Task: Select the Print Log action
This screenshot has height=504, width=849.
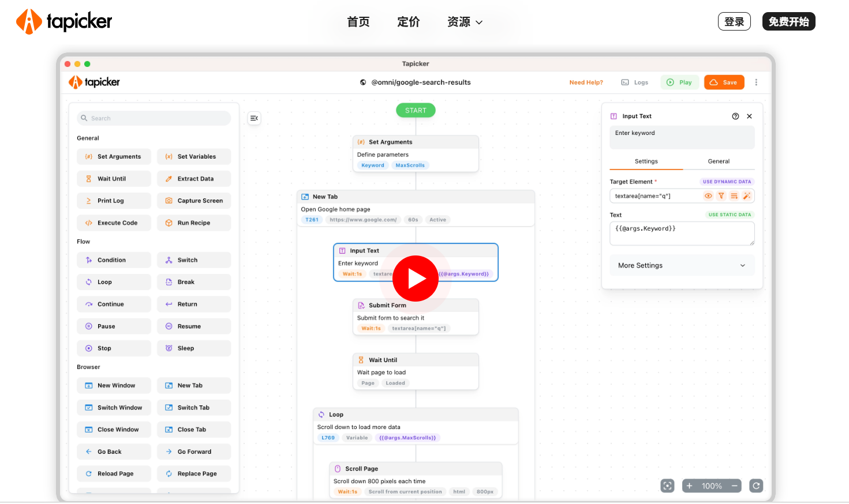Action: pyautogui.click(x=114, y=201)
